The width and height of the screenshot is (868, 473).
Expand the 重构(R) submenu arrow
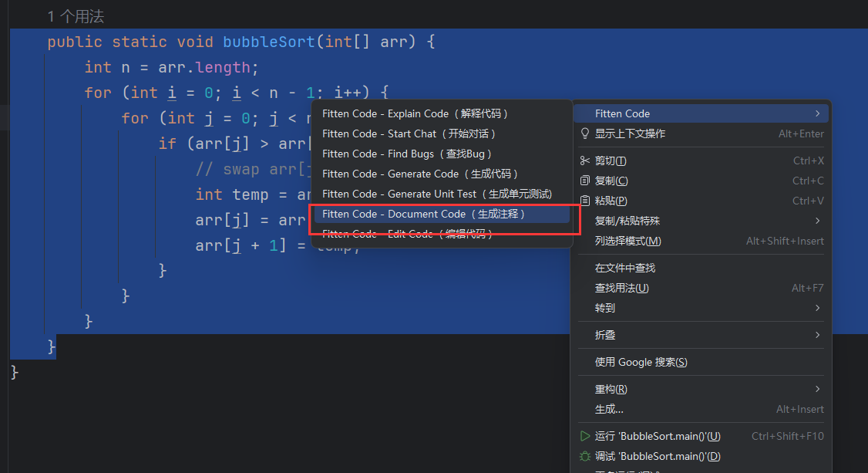tap(818, 389)
